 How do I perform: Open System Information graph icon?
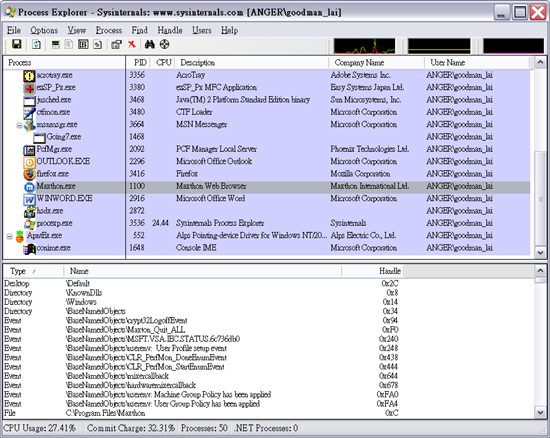point(55,45)
